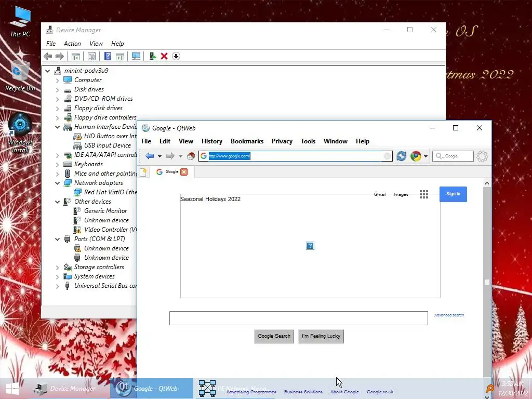Click the QtWeb toolbar Google search field

coord(453,156)
